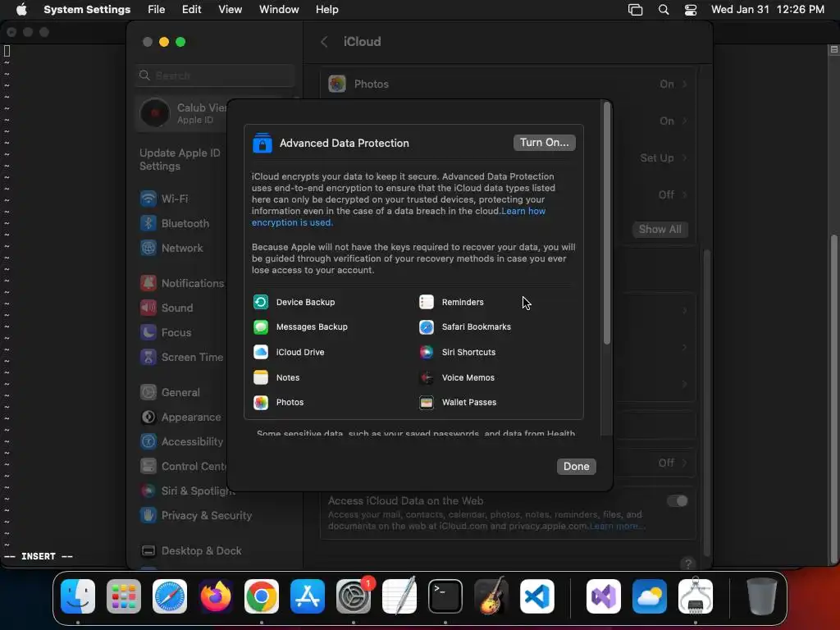Click the menu bar clock Wed Jan 31
This screenshot has height=630, width=840.
coord(767,10)
